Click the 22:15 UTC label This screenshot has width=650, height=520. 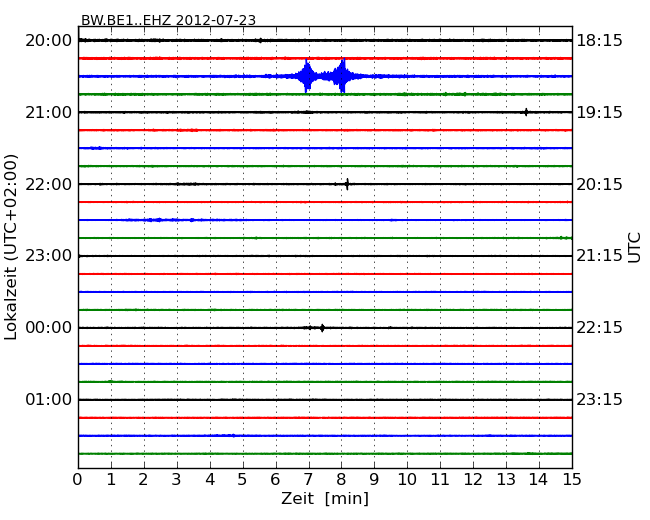pyautogui.click(x=599, y=328)
